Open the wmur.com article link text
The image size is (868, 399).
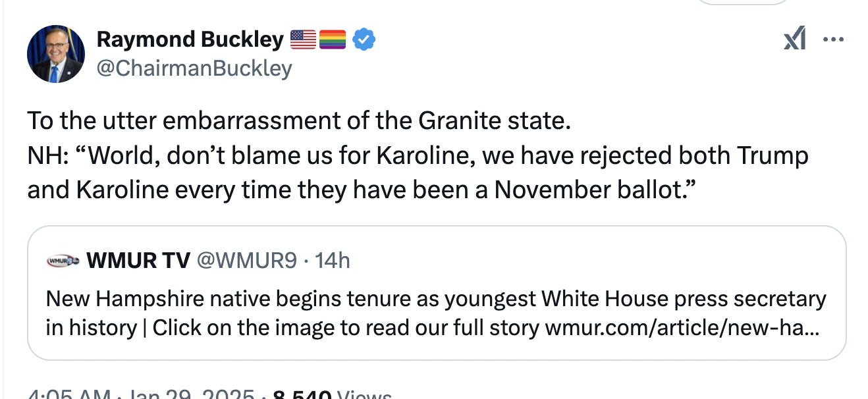[682, 327]
